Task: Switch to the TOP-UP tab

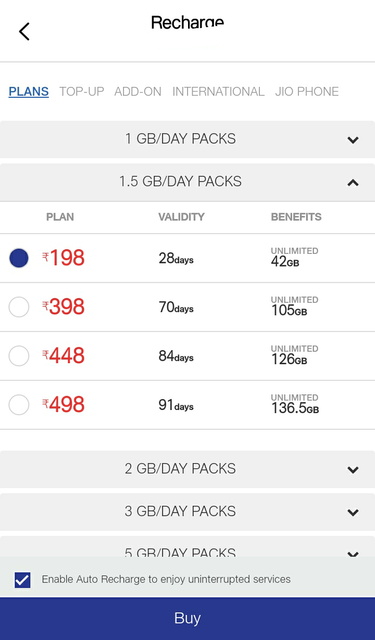Action: pos(82,91)
